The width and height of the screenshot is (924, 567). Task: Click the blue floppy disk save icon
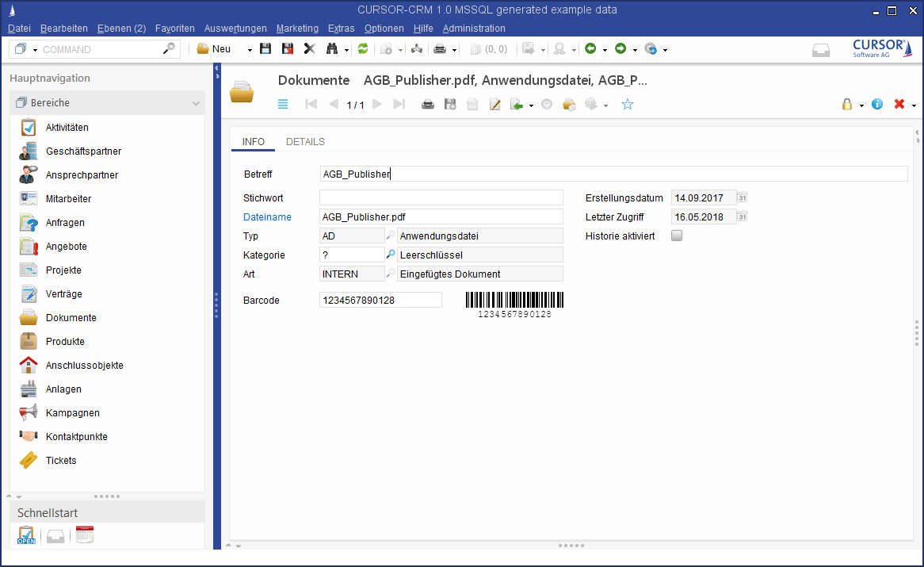265,49
